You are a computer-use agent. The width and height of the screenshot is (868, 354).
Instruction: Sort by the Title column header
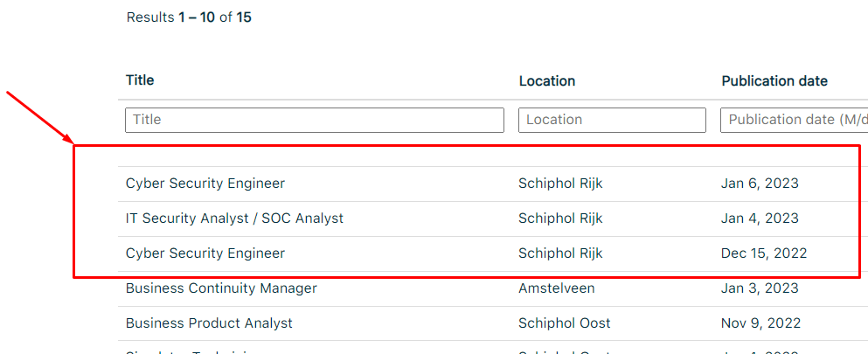(x=140, y=80)
